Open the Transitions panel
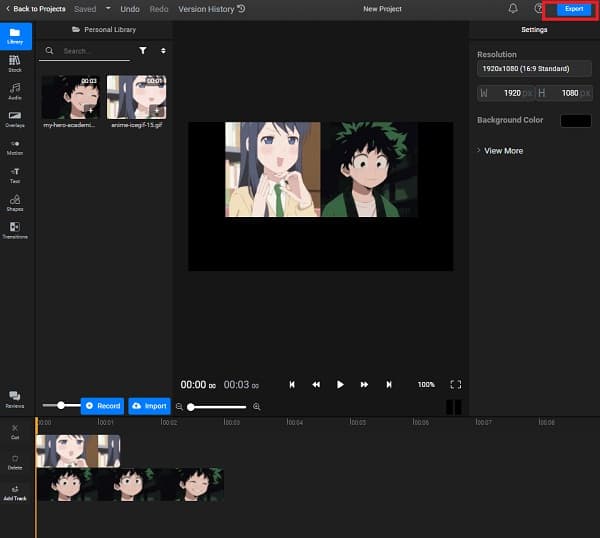 15,230
